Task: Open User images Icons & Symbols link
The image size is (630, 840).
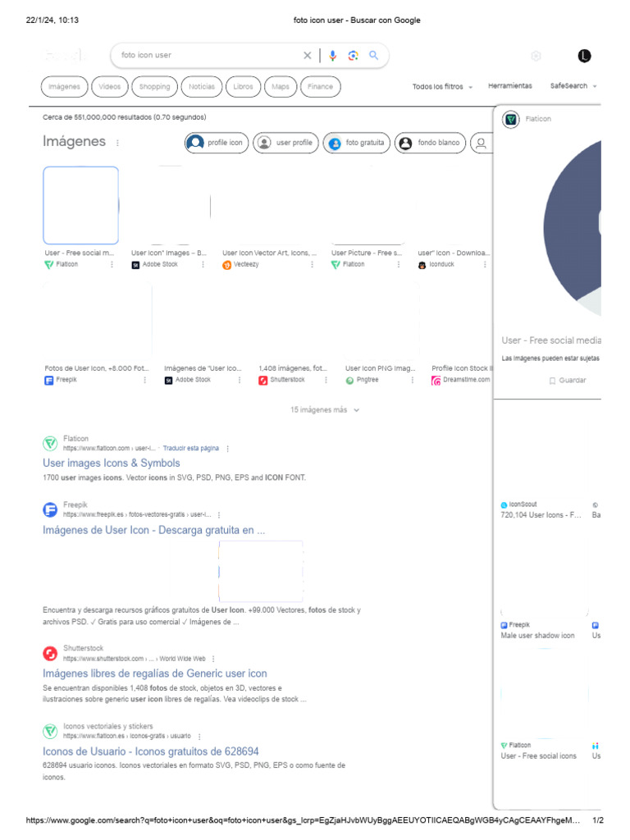Action: tap(112, 463)
